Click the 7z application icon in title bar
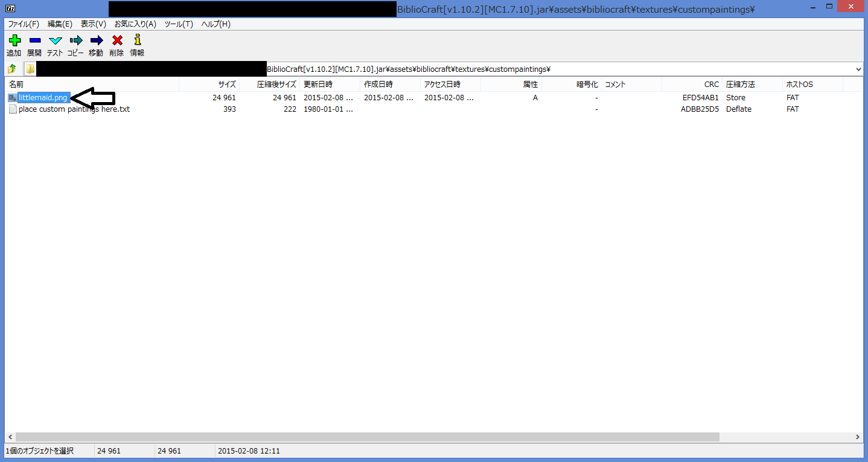The height and width of the screenshot is (462, 868). (10, 8)
